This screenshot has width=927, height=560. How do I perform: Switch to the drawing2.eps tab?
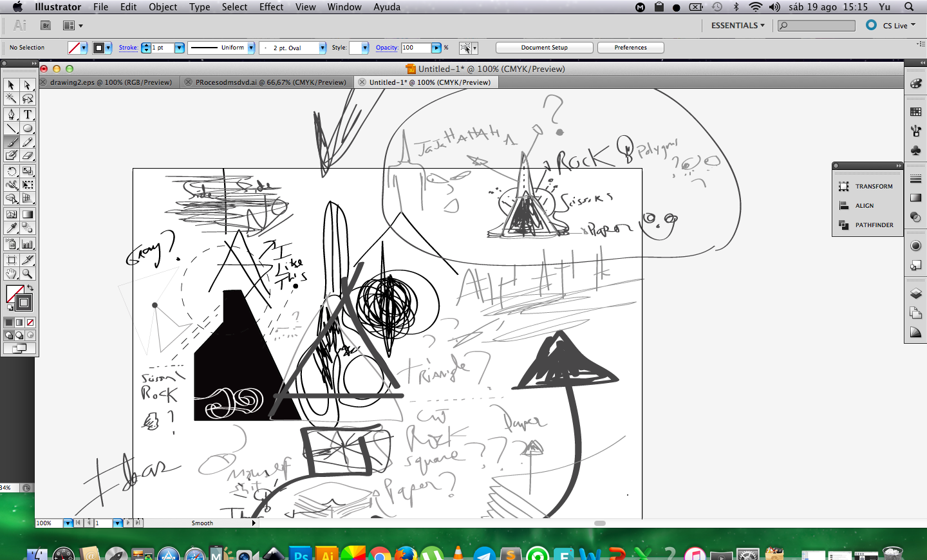[111, 82]
